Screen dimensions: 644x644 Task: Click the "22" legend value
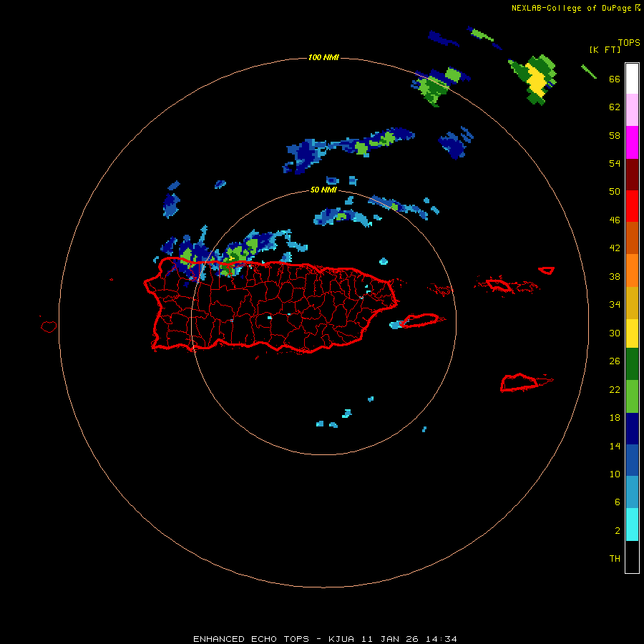[x=615, y=389]
